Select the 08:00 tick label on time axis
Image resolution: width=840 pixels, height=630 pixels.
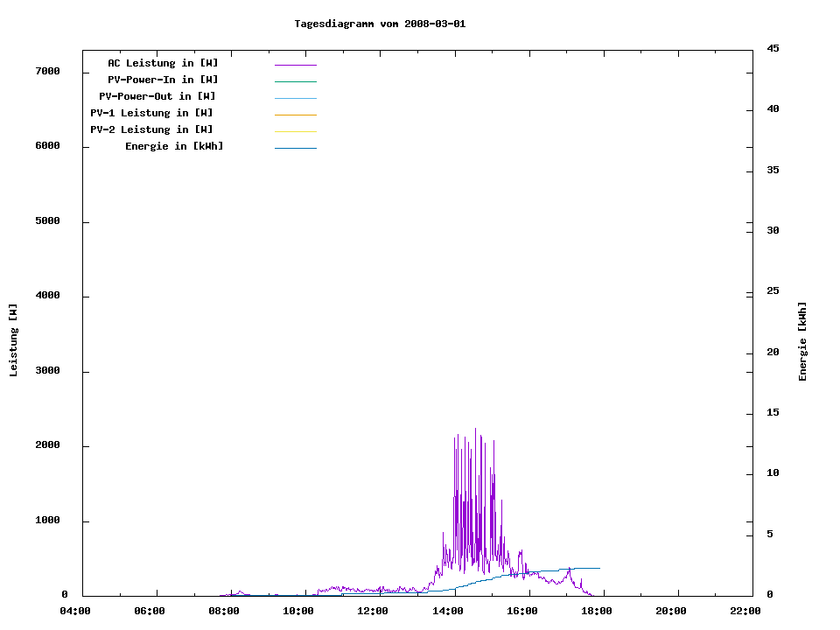pos(224,611)
